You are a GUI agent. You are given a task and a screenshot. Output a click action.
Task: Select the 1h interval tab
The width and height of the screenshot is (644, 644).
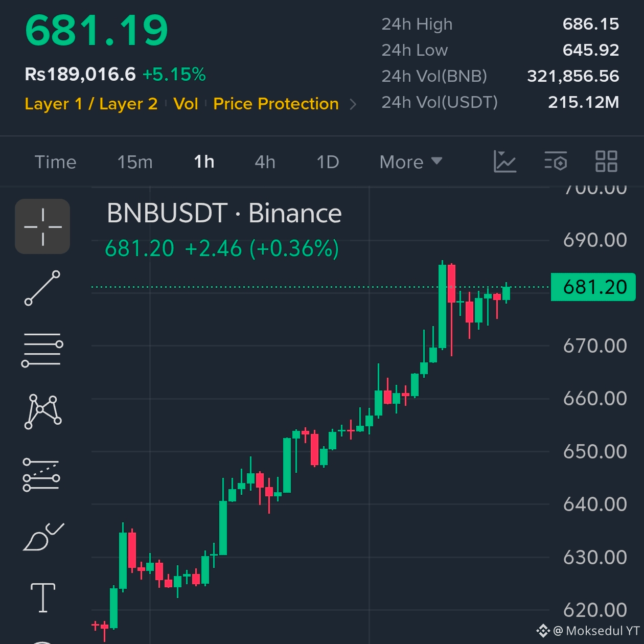(x=204, y=162)
